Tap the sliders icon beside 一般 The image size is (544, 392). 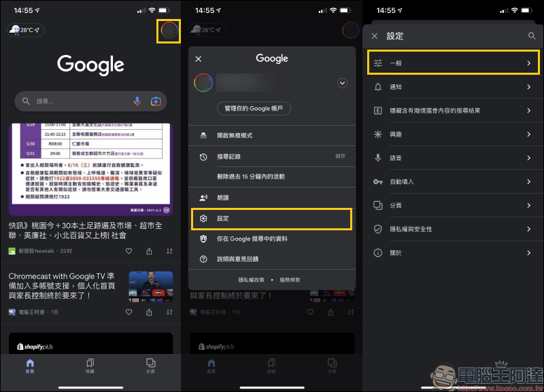[378, 63]
